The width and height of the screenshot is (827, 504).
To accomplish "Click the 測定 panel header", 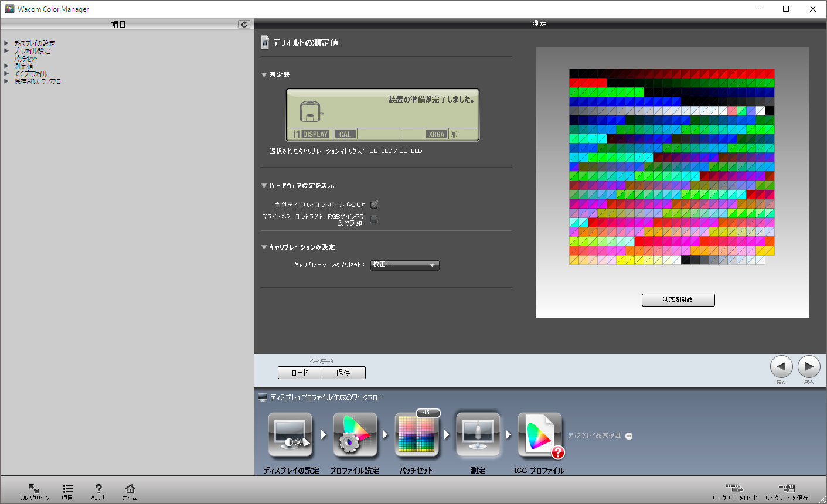I will coord(540,23).
